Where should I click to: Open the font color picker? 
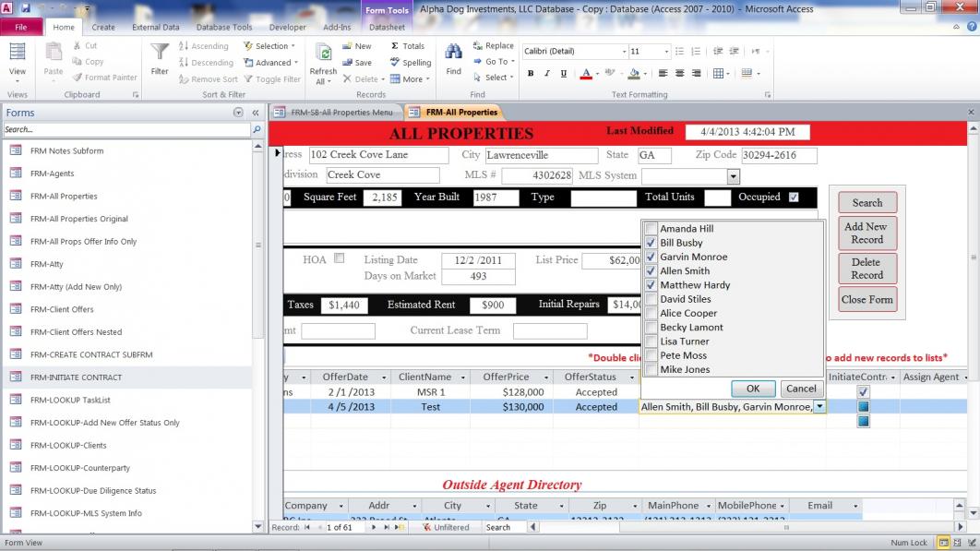pyautogui.click(x=597, y=74)
